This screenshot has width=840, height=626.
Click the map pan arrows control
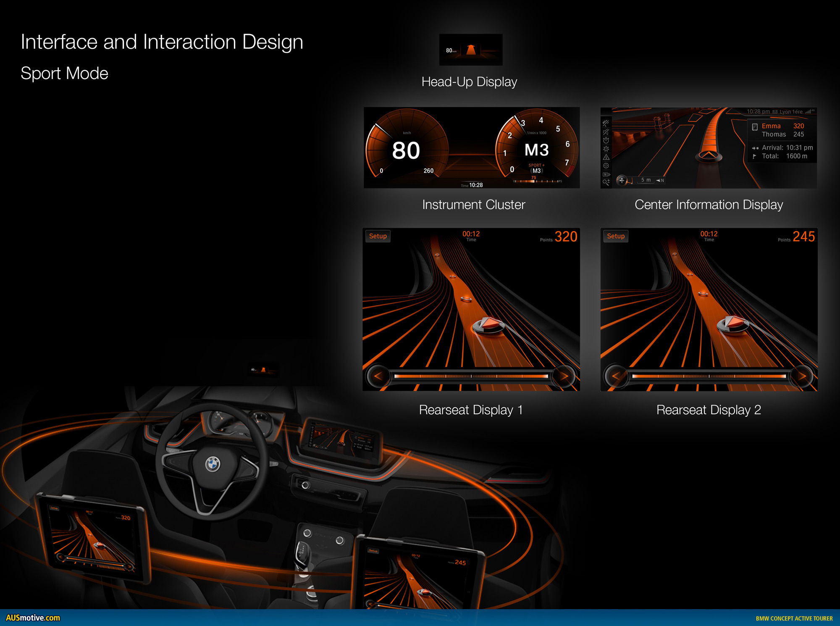click(x=622, y=180)
